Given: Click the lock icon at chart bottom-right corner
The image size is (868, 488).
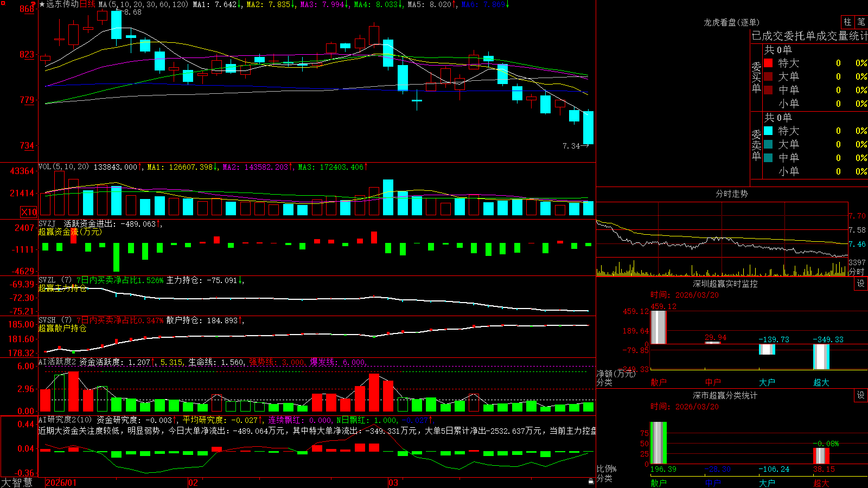Looking at the screenshot, I should (591, 481).
